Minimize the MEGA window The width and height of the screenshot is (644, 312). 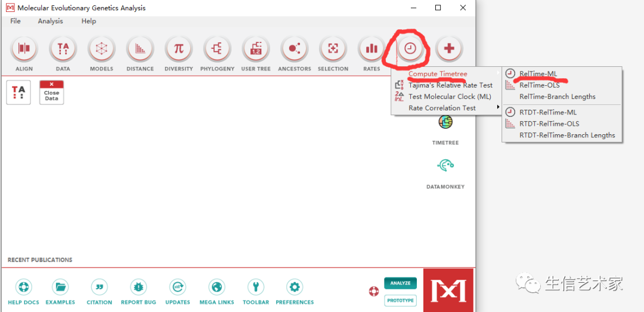[x=414, y=7]
